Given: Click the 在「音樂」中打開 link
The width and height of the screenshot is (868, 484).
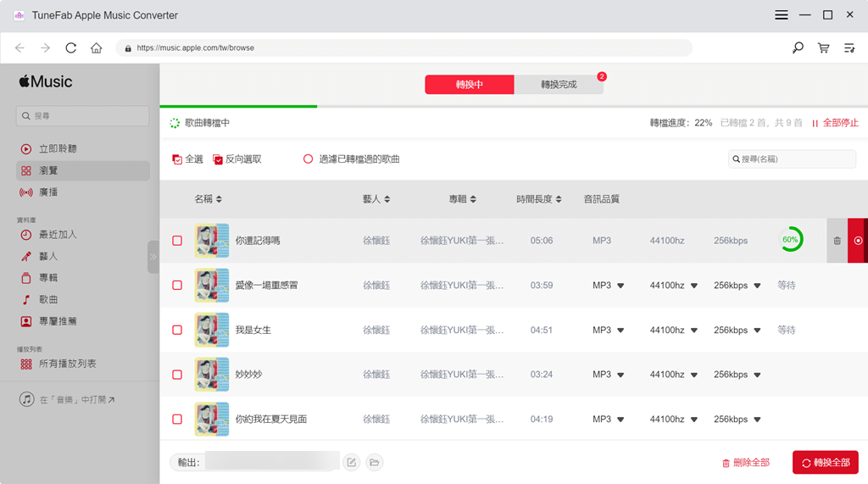Looking at the screenshot, I should tap(67, 399).
